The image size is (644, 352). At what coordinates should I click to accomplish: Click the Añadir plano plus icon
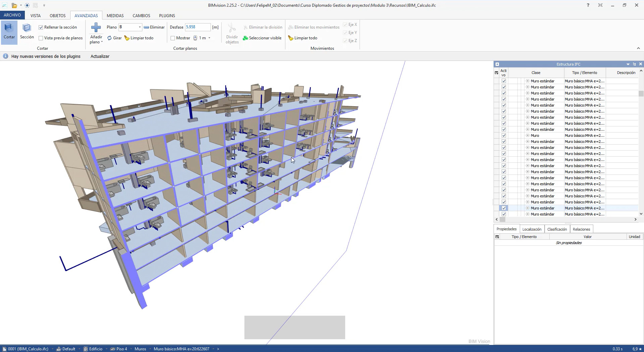[x=96, y=28]
